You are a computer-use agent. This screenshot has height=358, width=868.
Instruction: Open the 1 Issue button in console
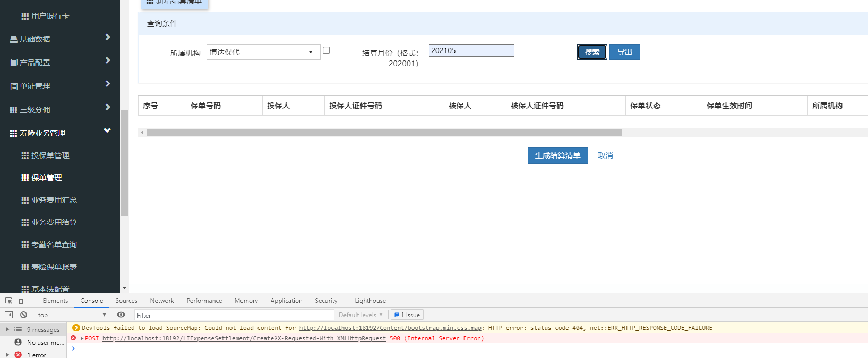pos(407,315)
